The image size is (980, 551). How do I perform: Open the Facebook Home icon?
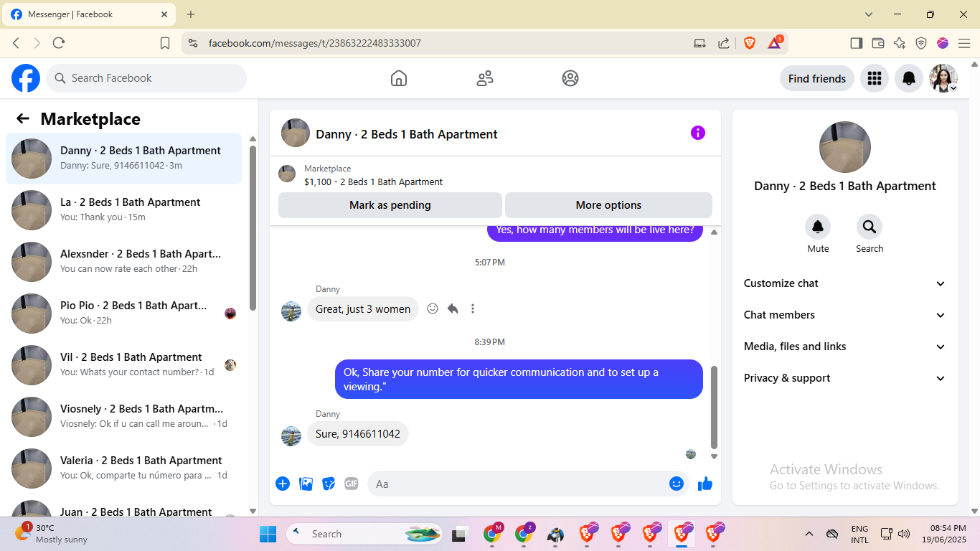399,78
